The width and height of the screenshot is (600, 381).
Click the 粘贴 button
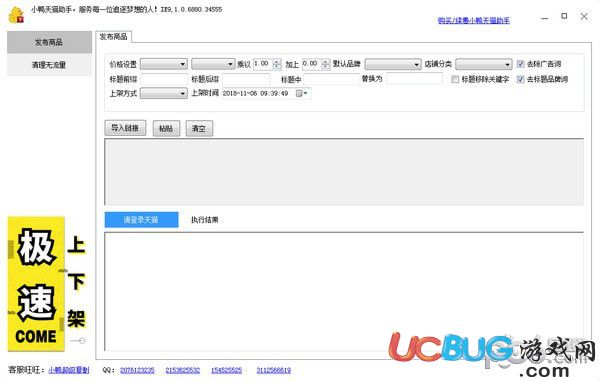pos(166,128)
